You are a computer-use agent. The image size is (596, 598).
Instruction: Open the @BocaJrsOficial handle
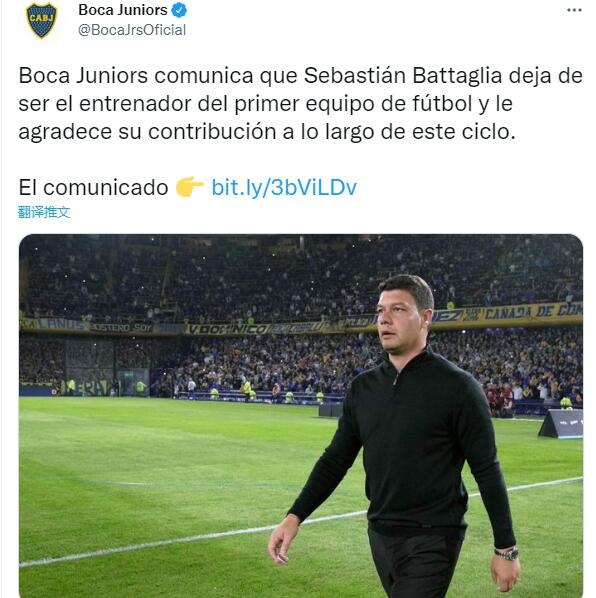pyautogui.click(x=132, y=30)
